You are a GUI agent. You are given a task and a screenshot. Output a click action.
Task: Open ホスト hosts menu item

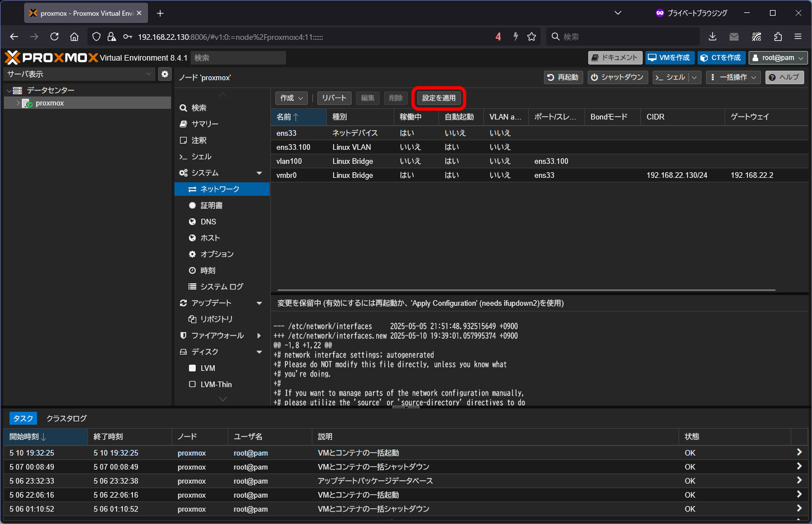[222, 238]
